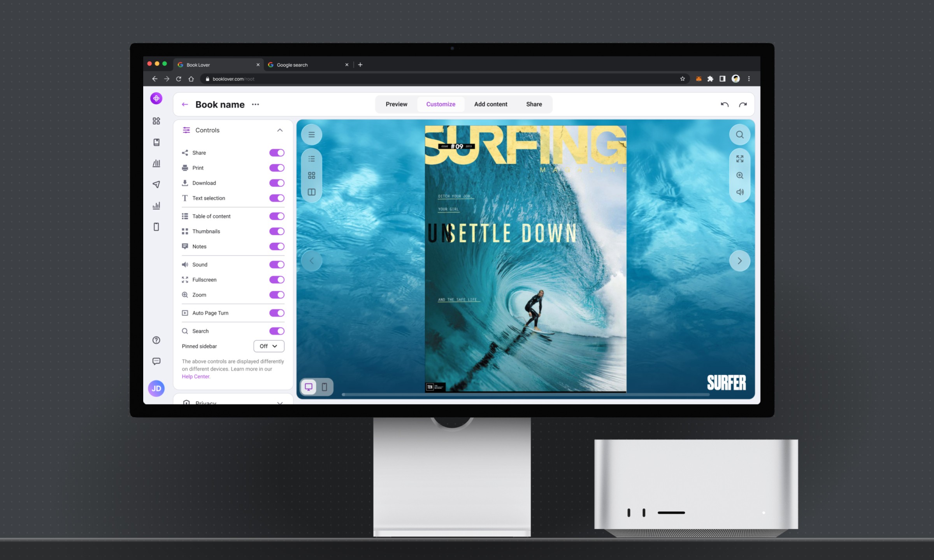This screenshot has width=934, height=560.
Task: Open the statistics bar chart sidebar icon
Action: (x=156, y=206)
